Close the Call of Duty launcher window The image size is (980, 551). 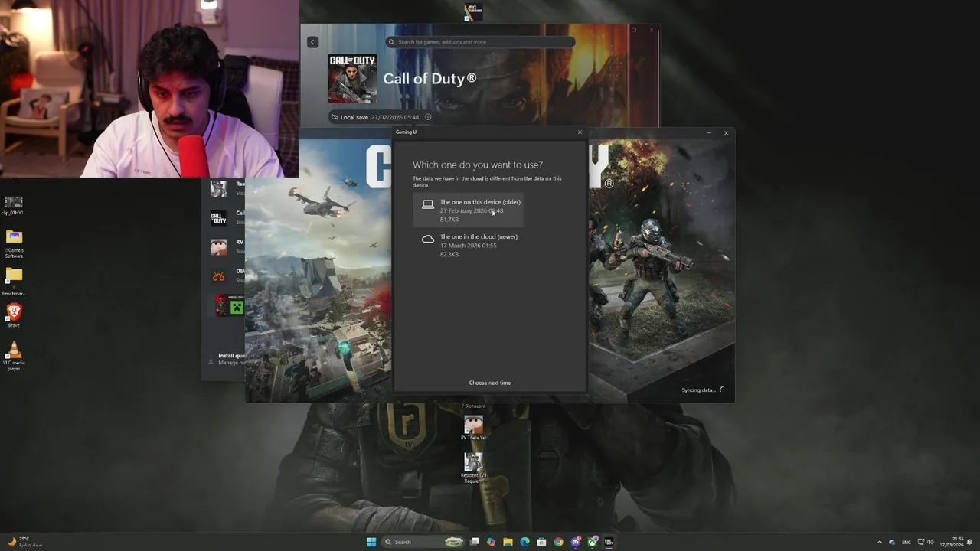coord(726,133)
